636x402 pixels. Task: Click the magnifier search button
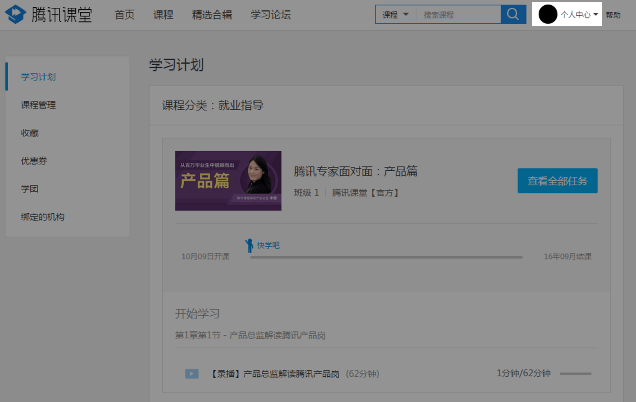pos(512,15)
